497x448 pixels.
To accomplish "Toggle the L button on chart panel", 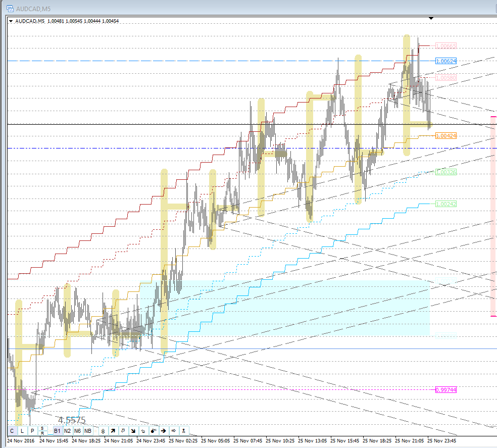I will (x=22, y=431).
